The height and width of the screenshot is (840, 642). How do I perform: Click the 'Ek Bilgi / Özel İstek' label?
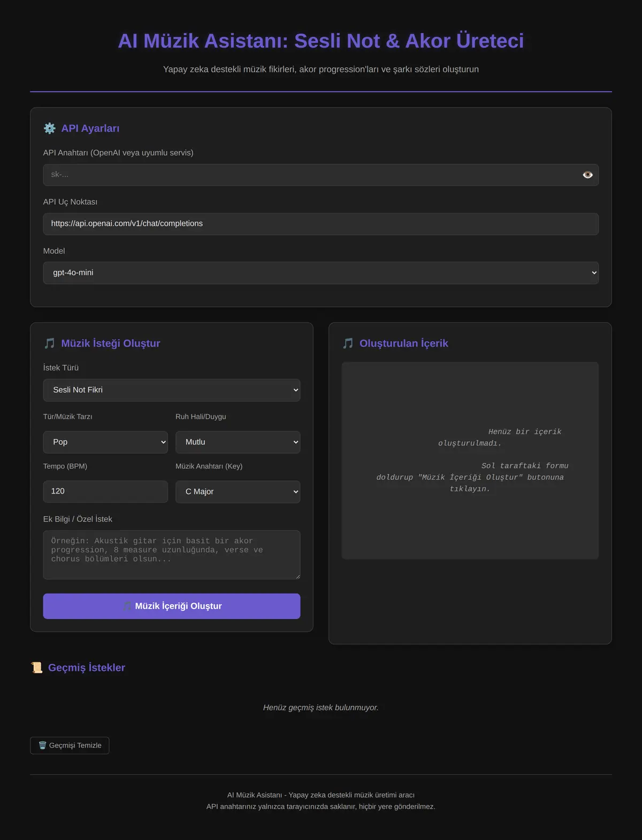[x=78, y=519]
